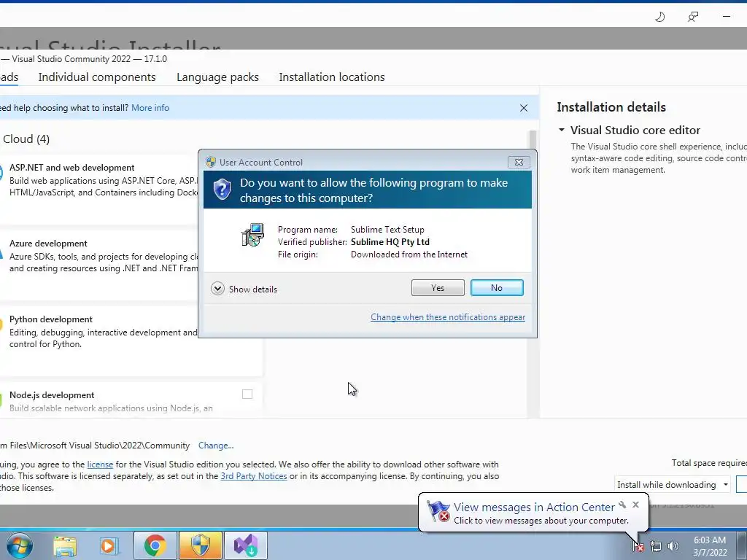Open 'Change when these notifications appear' link
This screenshot has height=560, width=747.
coord(448,317)
